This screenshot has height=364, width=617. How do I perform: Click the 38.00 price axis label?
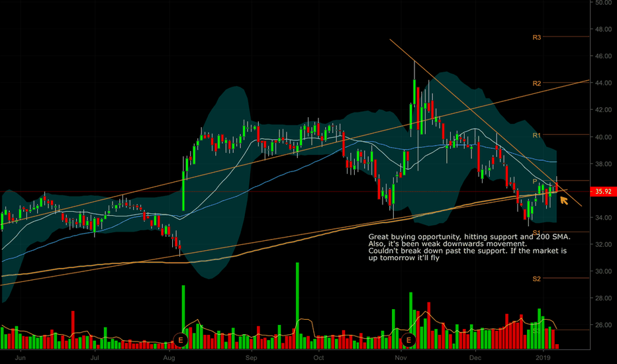(603, 163)
